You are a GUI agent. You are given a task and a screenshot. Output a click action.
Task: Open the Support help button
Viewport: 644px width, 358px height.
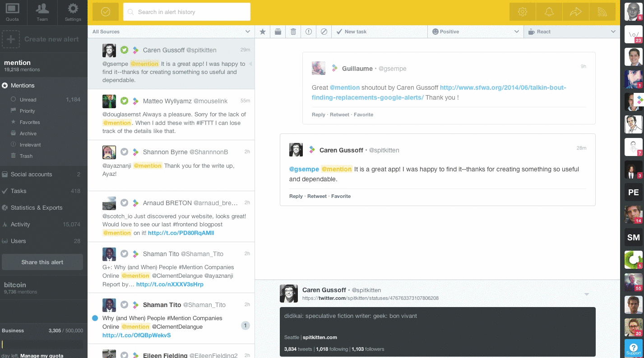coord(633,349)
